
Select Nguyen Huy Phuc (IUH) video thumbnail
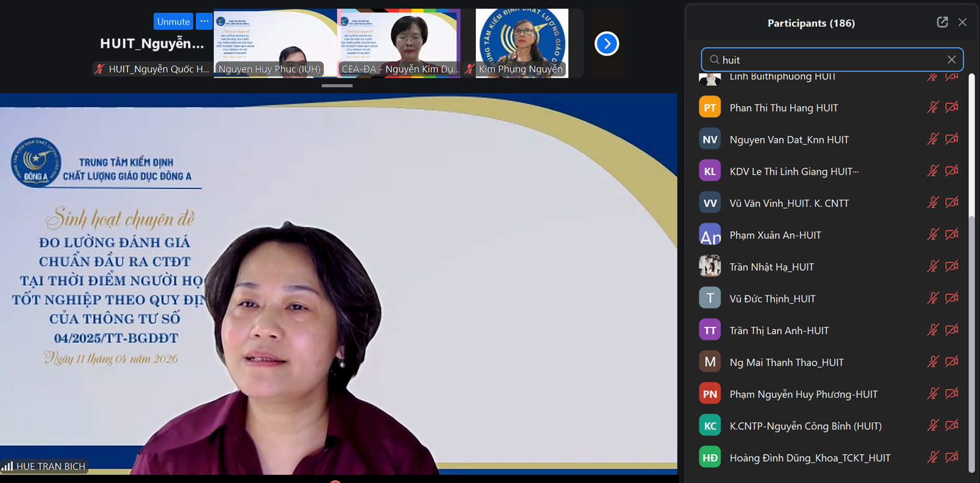tap(275, 43)
